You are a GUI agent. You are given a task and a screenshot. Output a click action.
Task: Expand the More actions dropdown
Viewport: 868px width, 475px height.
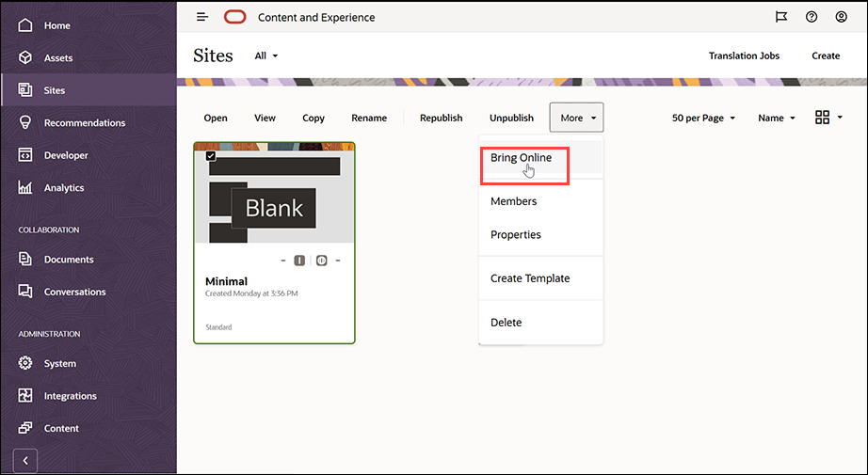pos(577,118)
